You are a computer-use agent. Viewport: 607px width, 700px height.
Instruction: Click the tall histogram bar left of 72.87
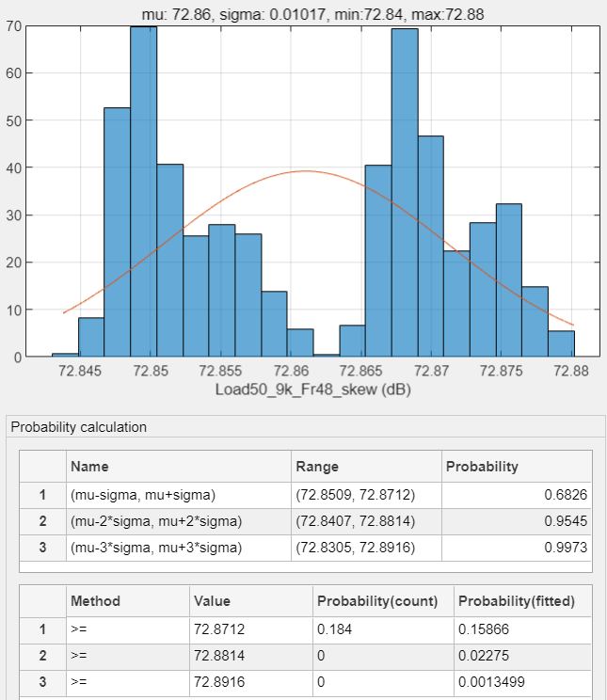tap(405, 193)
